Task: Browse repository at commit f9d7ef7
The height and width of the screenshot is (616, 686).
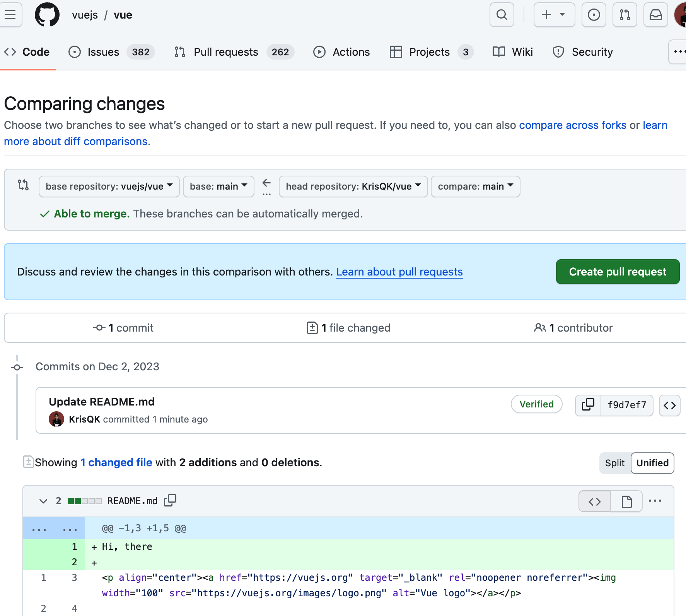Action: point(670,405)
